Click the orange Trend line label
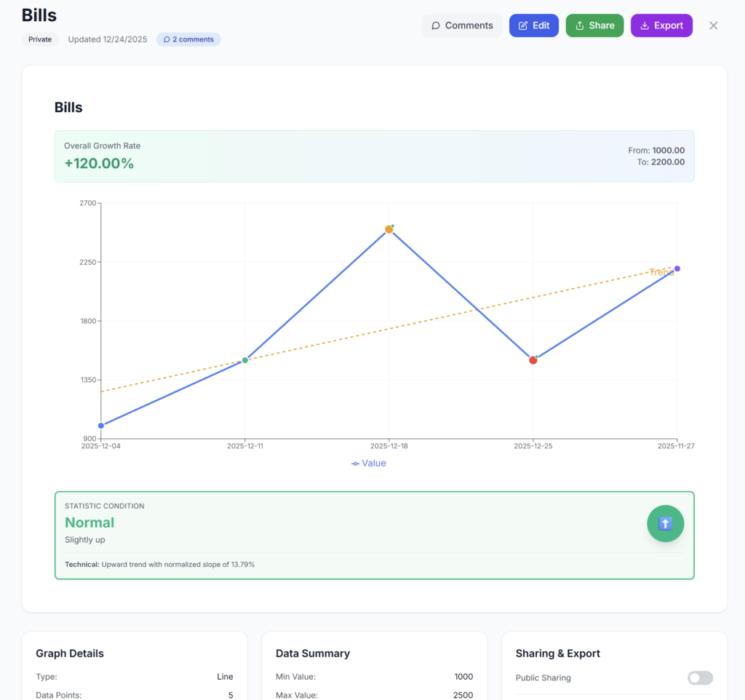 point(661,272)
